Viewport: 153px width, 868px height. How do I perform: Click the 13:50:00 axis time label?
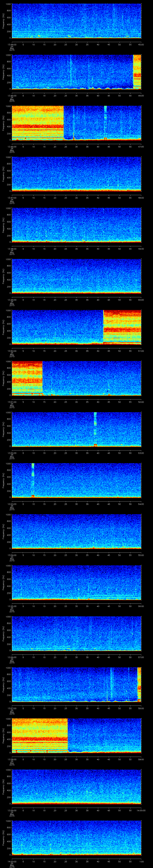[12, 351]
